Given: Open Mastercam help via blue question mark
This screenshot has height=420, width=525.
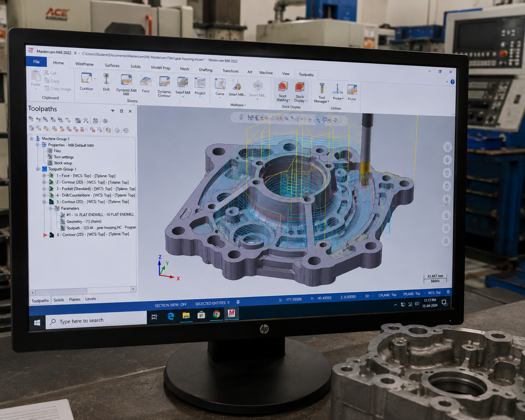Looking at the screenshot, I should click(453, 82).
